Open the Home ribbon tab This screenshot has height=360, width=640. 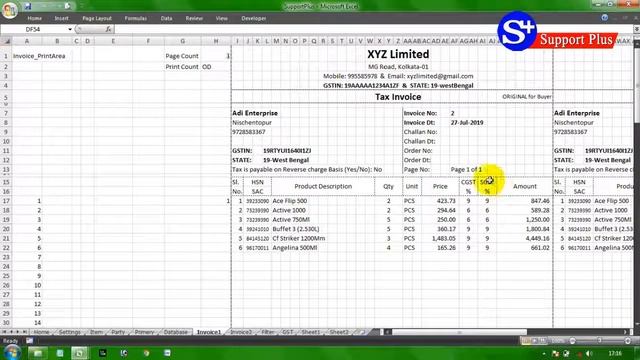click(34, 18)
